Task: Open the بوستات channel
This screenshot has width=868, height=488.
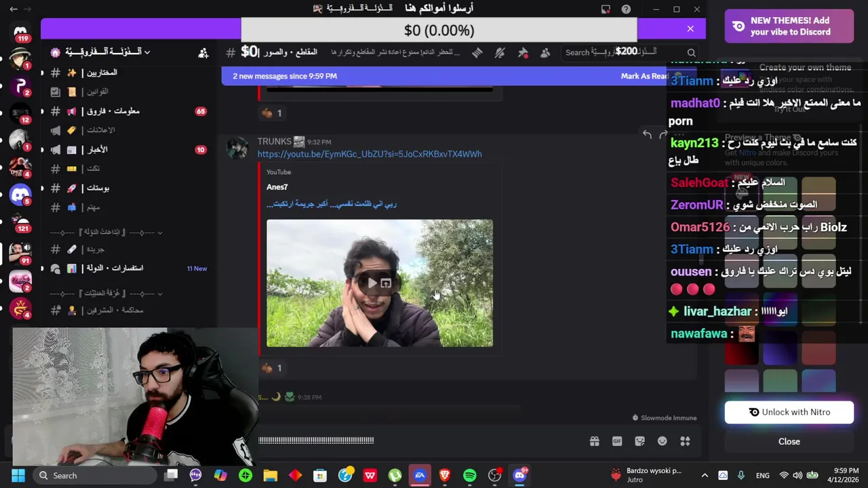Action: tap(127, 188)
